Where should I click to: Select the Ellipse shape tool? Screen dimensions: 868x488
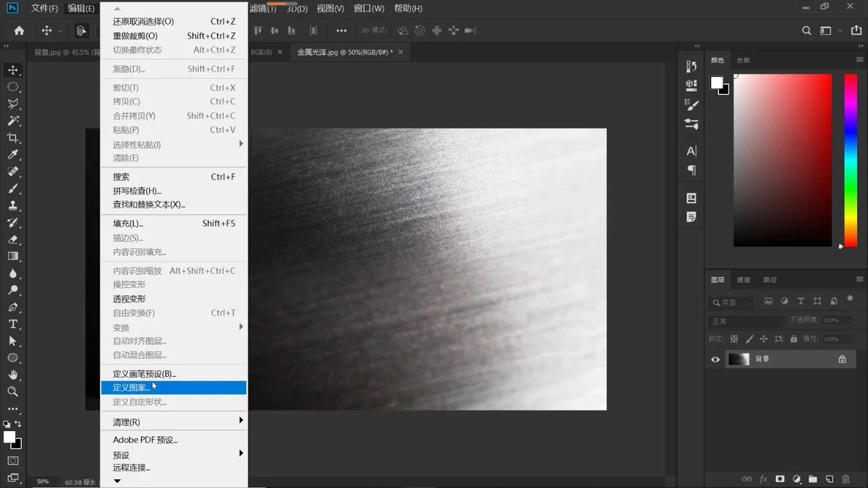coord(13,358)
